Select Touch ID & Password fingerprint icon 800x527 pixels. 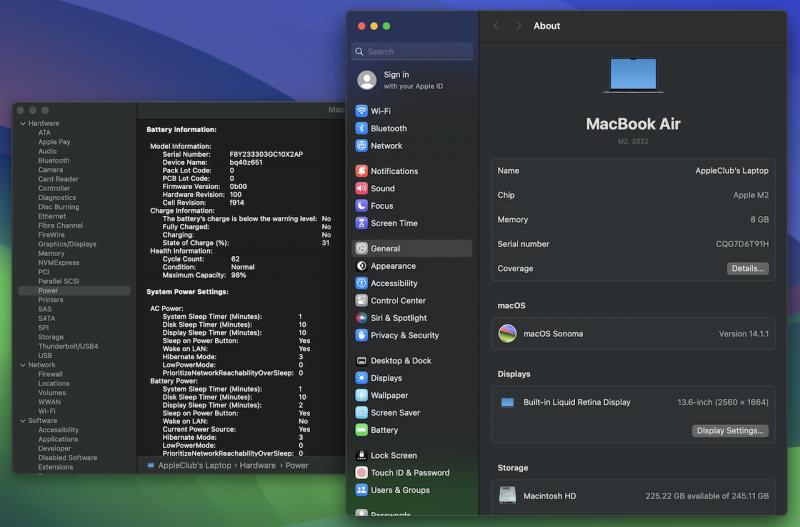361,473
